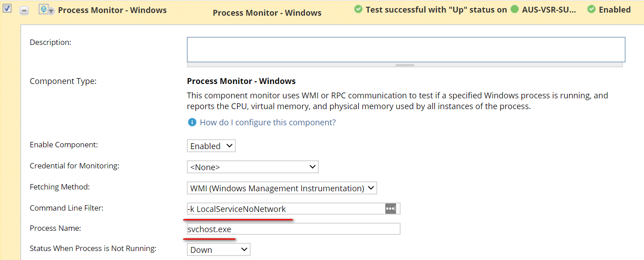Open 'How do I configure this component?' link

click(268, 122)
